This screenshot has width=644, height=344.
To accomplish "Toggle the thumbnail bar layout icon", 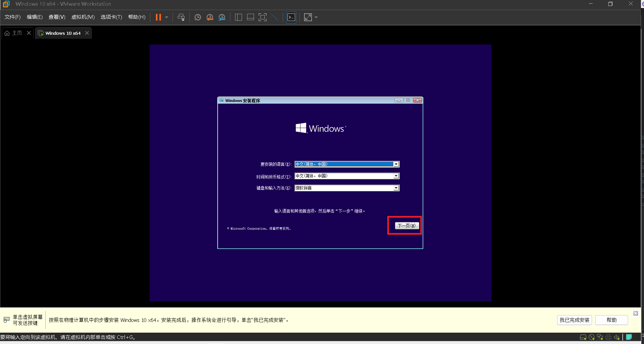I will (250, 17).
